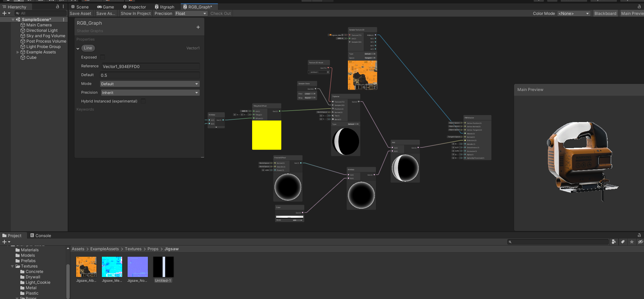The width and height of the screenshot is (644, 299).
Task: Edit the Default value field 0.5
Action: (x=150, y=75)
